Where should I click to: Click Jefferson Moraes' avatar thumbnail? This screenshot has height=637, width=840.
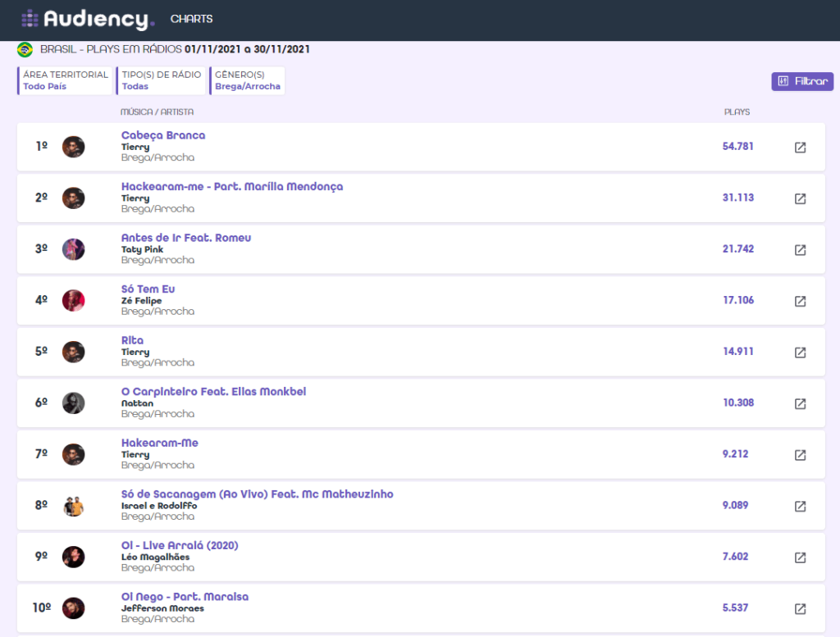click(73, 608)
